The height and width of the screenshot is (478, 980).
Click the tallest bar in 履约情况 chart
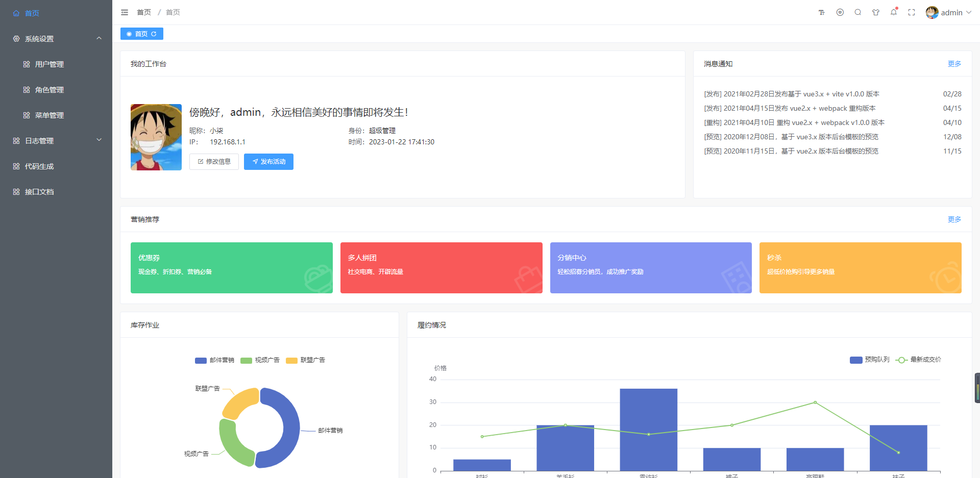(x=649, y=430)
